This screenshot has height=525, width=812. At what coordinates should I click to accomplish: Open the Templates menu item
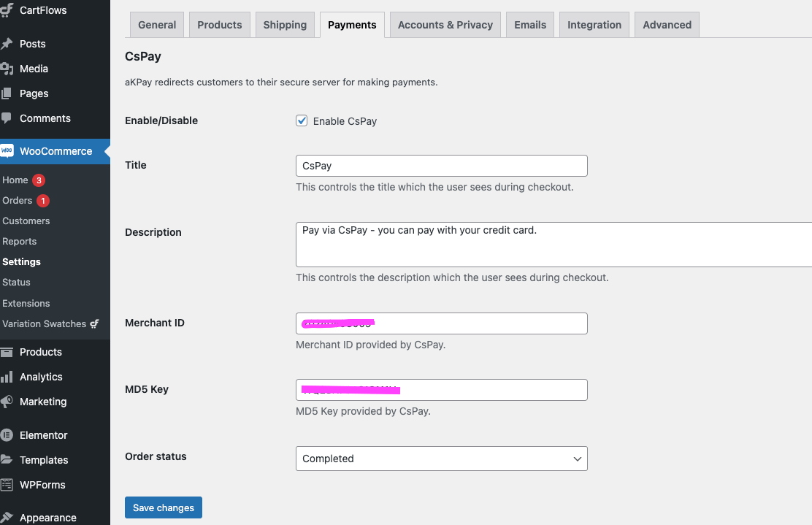coord(44,460)
